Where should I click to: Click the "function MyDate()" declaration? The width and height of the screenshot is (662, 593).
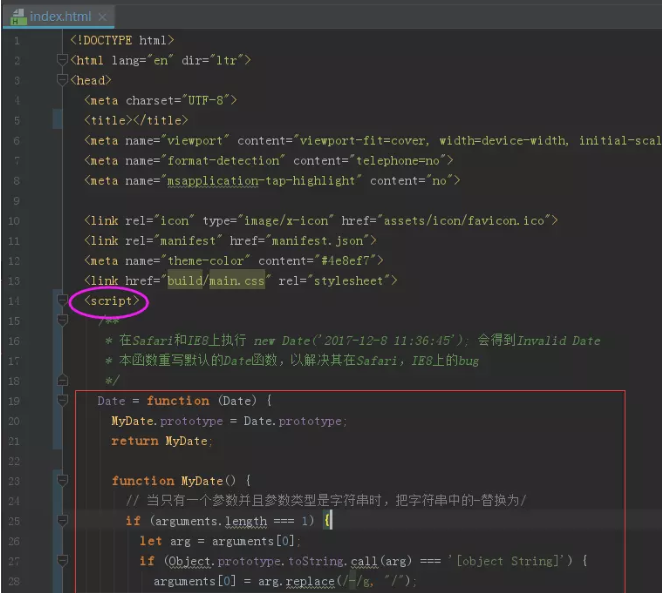point(174,481)
